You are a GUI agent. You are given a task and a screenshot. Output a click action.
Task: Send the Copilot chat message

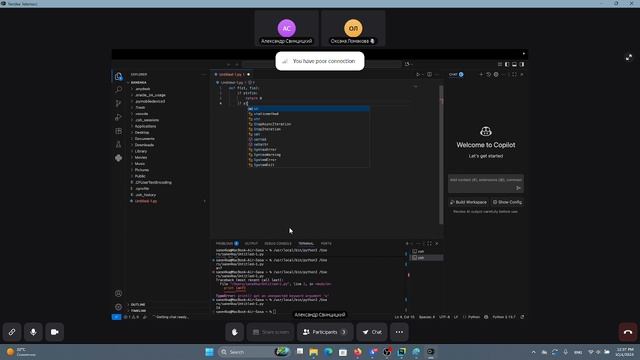coord(518,188)
